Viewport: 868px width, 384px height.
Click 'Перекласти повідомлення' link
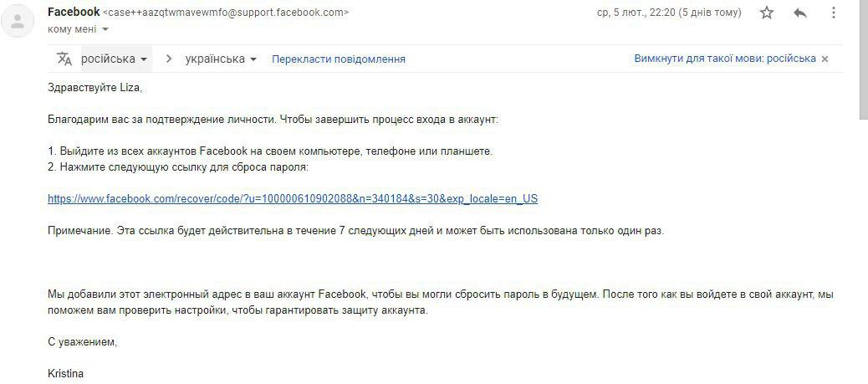pyautogui.click(x=338, y=59)
